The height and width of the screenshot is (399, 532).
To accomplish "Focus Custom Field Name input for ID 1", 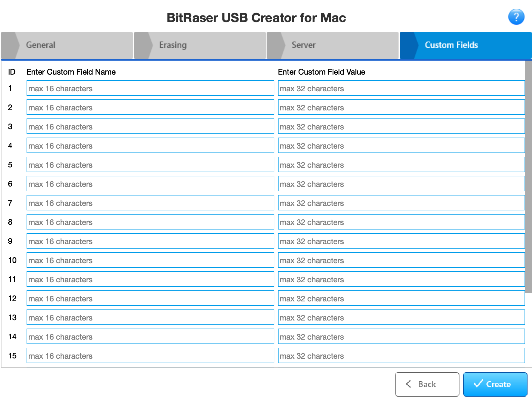I will tap(150, 88).
